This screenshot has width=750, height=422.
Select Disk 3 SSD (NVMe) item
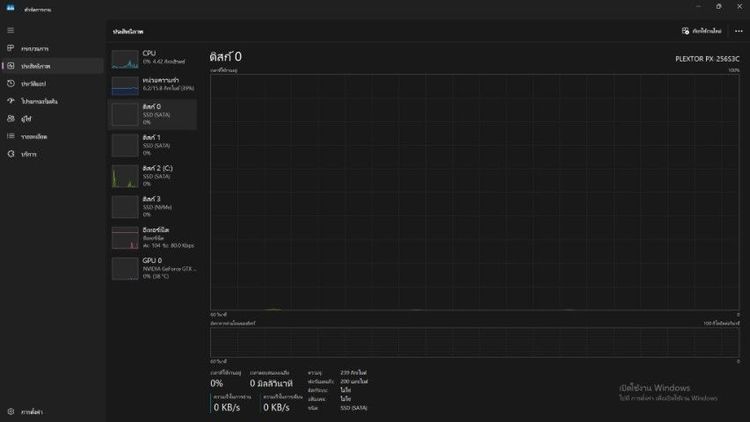point(154,206)
